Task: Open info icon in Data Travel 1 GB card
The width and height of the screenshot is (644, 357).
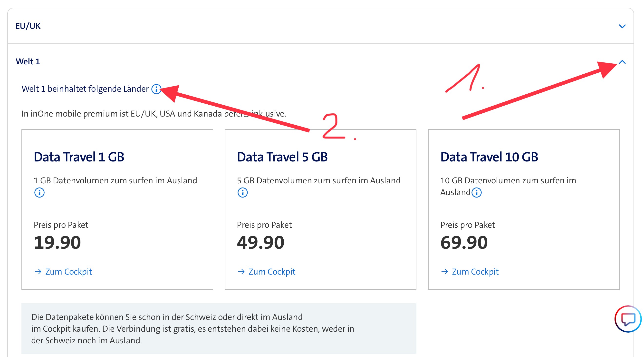Action: click(39, 193)
